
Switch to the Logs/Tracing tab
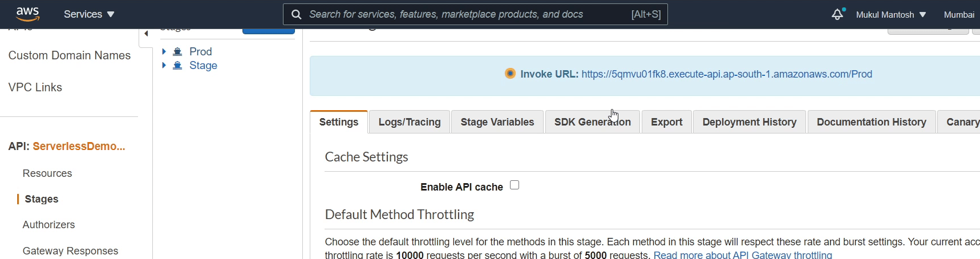coord(410,122)
